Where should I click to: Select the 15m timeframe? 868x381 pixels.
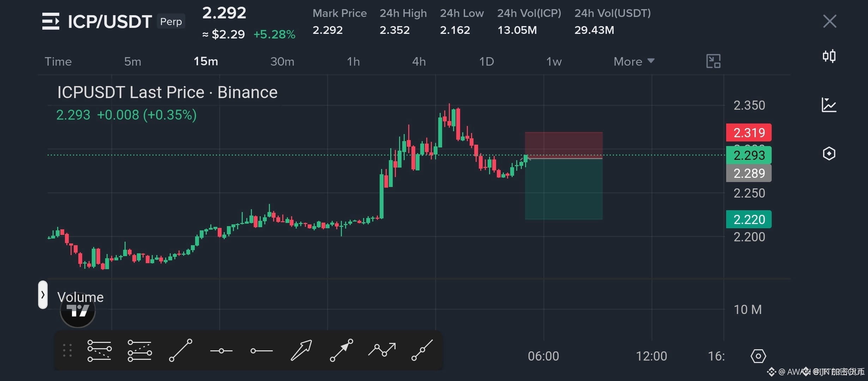tap(206, 61)
